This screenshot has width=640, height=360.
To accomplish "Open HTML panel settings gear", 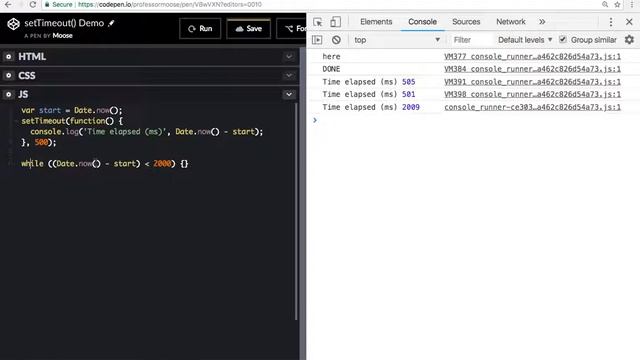I will point(8,57).
